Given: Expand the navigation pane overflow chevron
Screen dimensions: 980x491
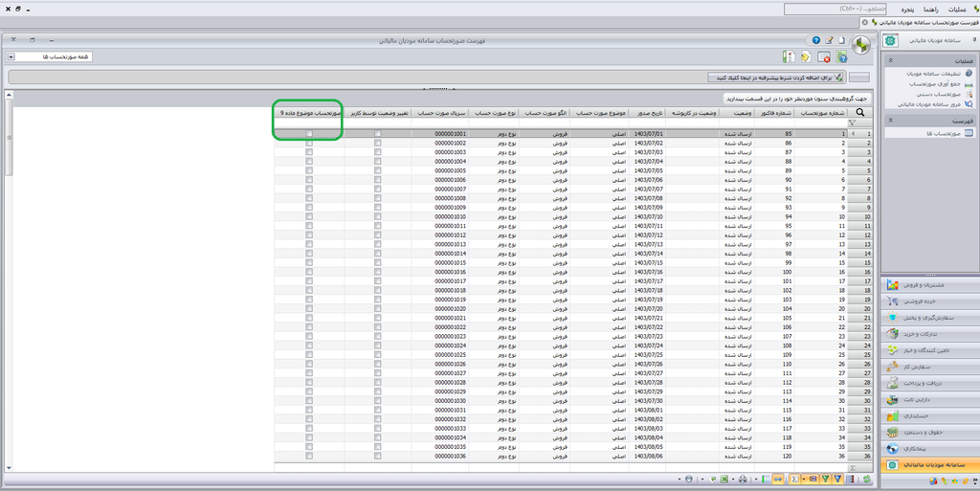Looking at the screenshot, I should point(975,481).
